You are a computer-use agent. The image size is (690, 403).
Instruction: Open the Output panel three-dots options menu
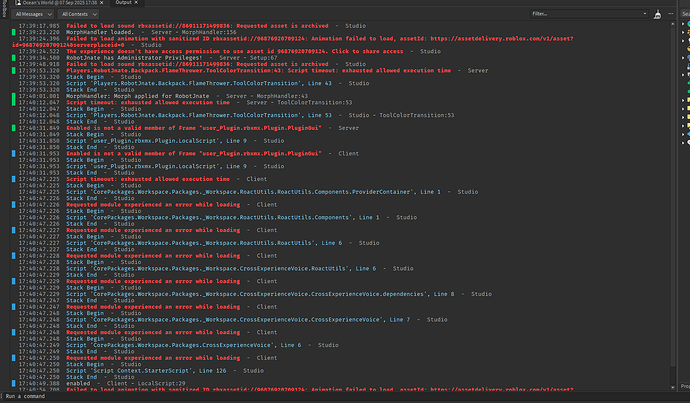(x=671, y=14)
